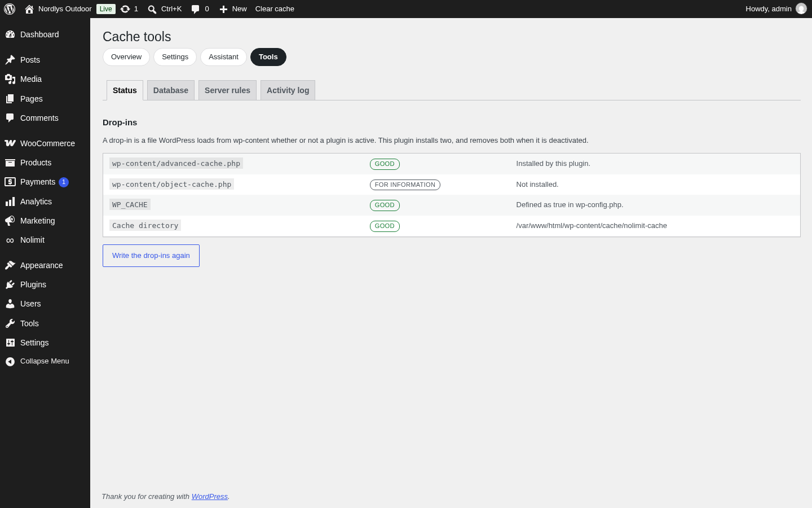Open the Assistant pill tab
Image resolution: width=812 pixels, height=508 pixels.
click(223, 57)
